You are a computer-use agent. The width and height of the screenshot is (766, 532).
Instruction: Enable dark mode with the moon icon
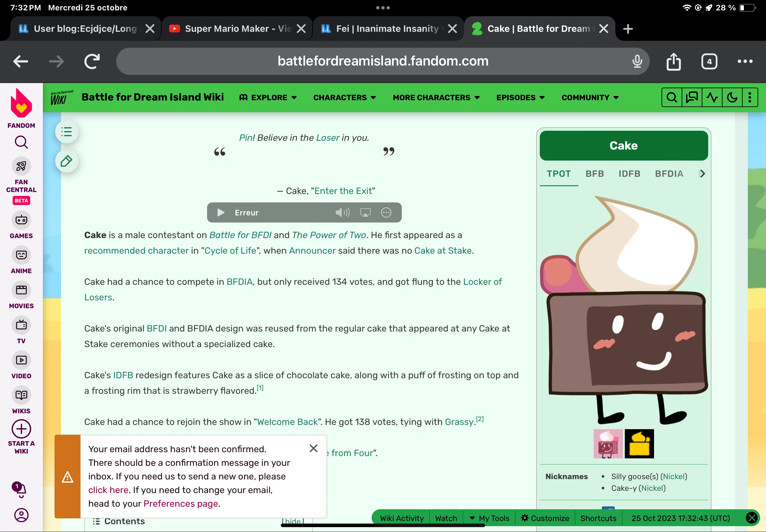point(732,97)
